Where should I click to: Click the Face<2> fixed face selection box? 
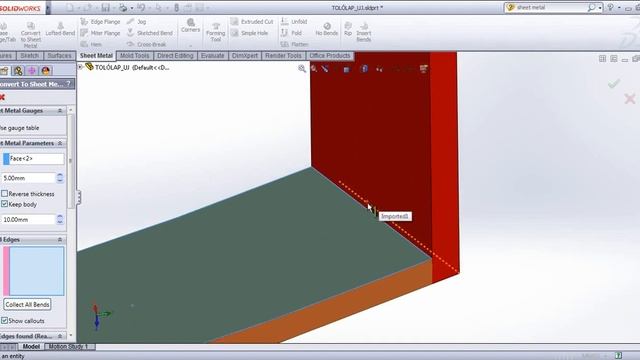33,159
